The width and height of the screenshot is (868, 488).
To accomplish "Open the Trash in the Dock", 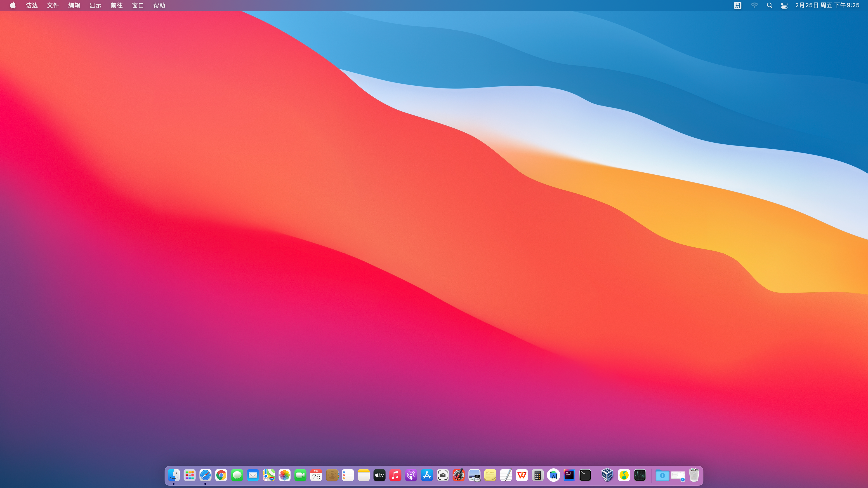I will (694, 475).
